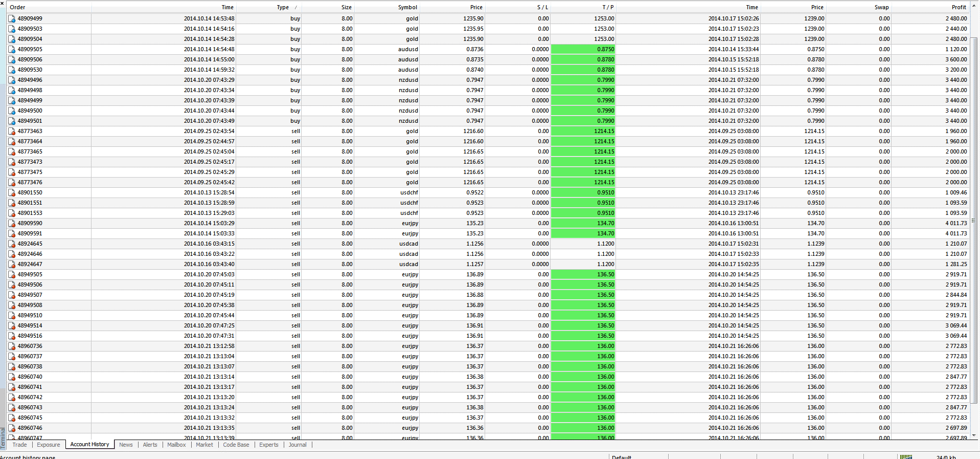The image size is (980, 459).
Task: Switch to the Trade tab
Action: (x=20, y=445)
